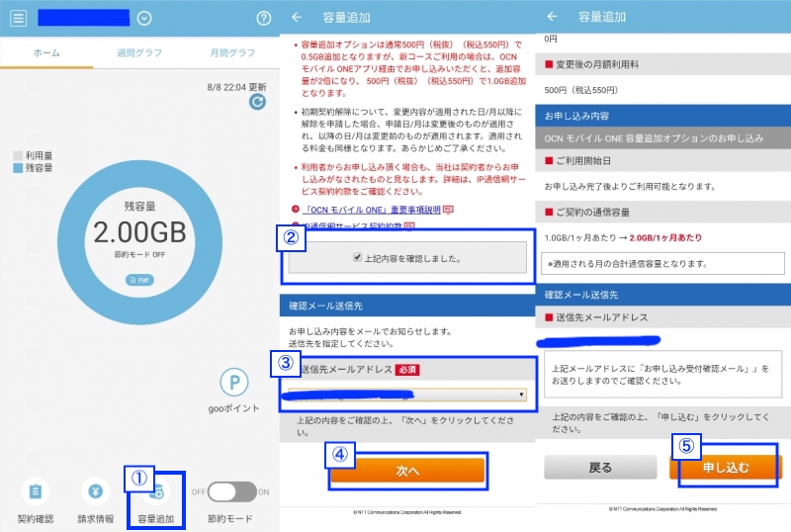
Task: Click the 残容量 legend entry
Action: coord(34,168)
